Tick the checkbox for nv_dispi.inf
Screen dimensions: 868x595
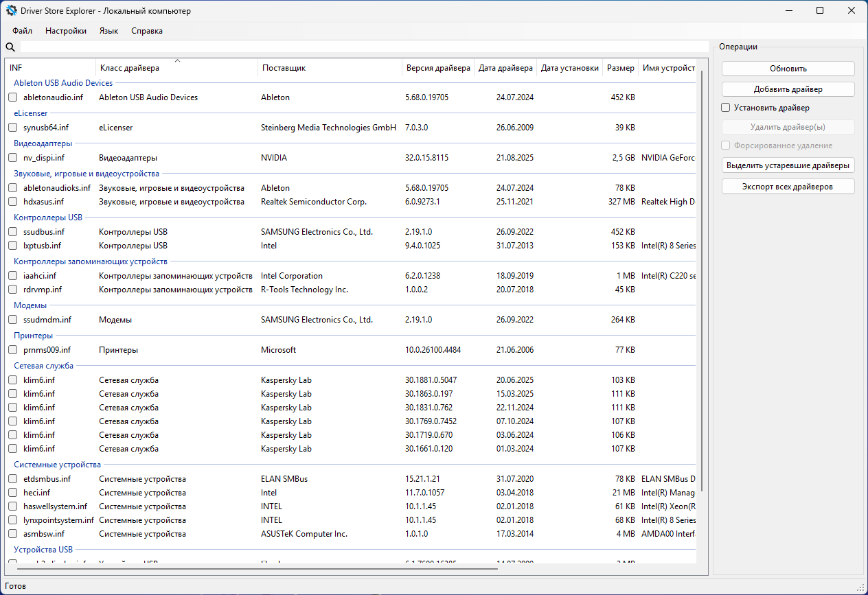13,158
